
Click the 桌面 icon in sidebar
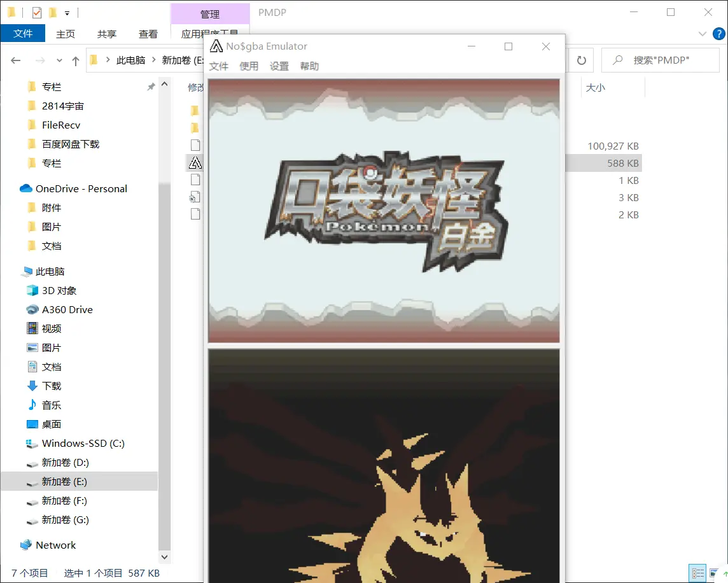(32, 424)
